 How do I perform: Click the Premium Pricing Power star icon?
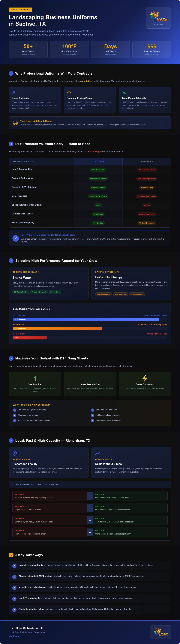click(x=69, y=92)
